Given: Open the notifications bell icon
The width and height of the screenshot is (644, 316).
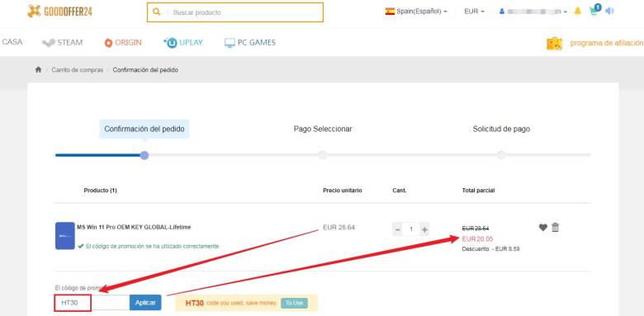Looking at the screenshot, I should tap(577, 11).
